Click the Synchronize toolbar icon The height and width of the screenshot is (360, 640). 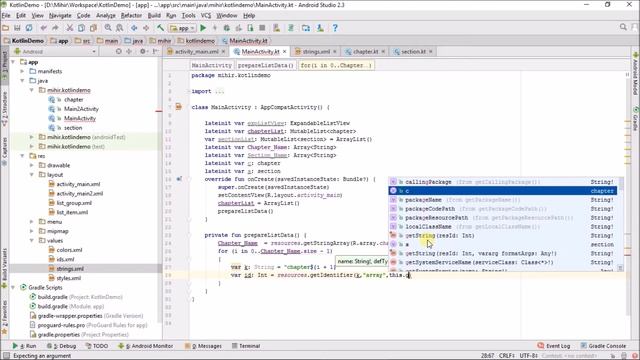(x=29, y=28)
